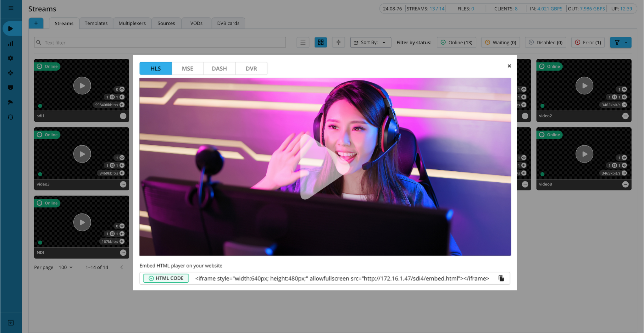Switch to list view layout

point(303,42)
